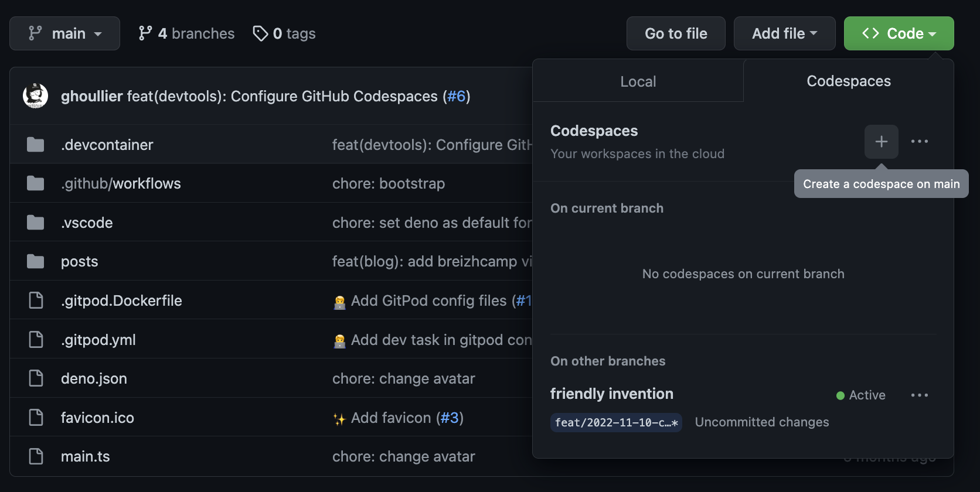Open the friendly invention codespace

click(612, 394)
